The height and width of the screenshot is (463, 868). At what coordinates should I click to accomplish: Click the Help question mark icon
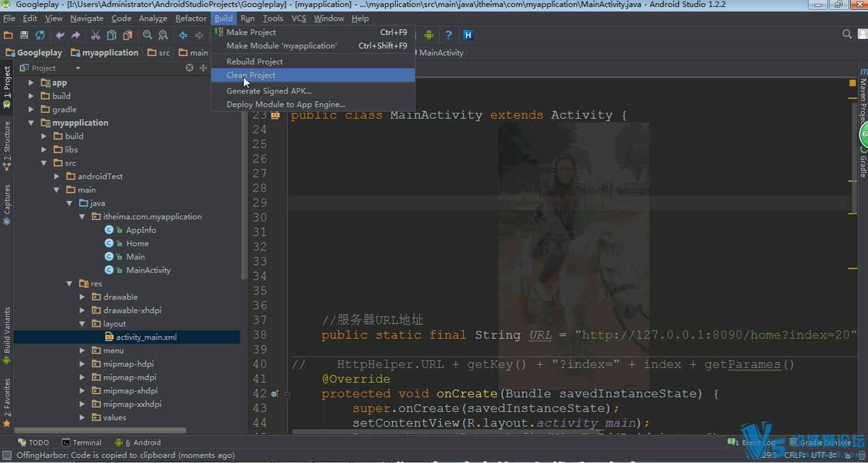[x=449, y=35]
